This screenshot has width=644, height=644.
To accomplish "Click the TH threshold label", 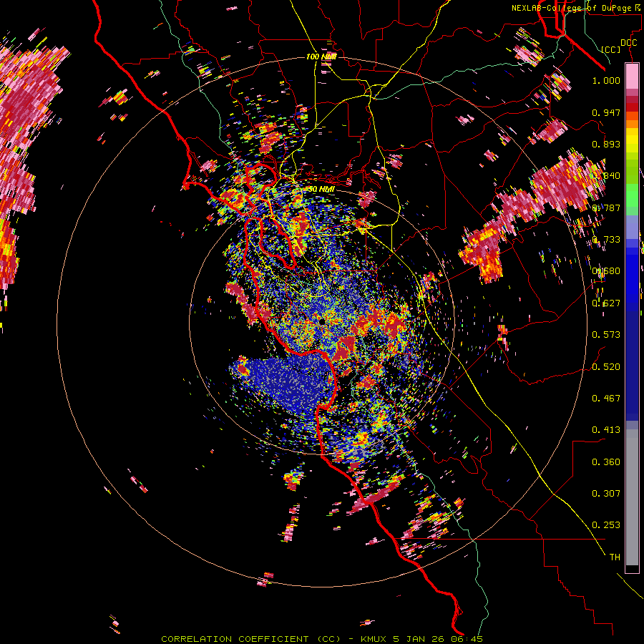I will (615, 557).
